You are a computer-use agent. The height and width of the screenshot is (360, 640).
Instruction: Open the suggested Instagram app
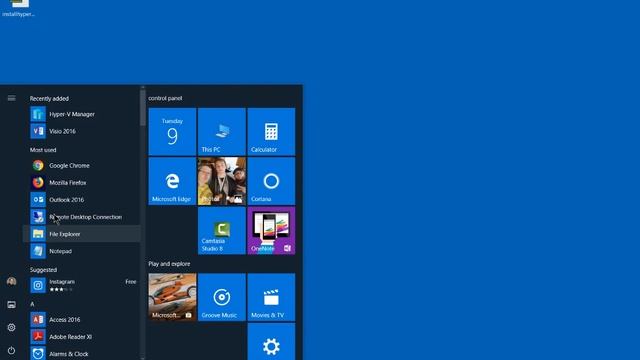(82, 285)
